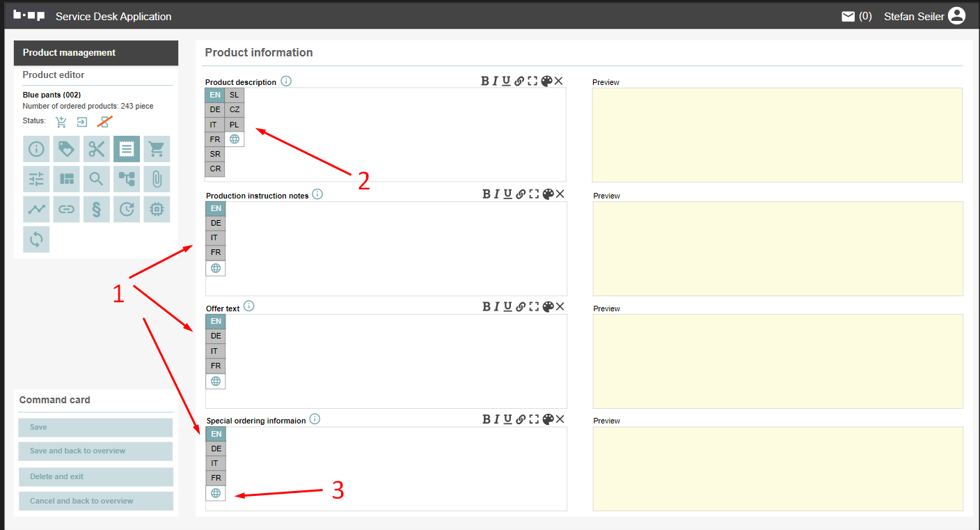Toggle bold in Product description toolbar

(485, 81)
